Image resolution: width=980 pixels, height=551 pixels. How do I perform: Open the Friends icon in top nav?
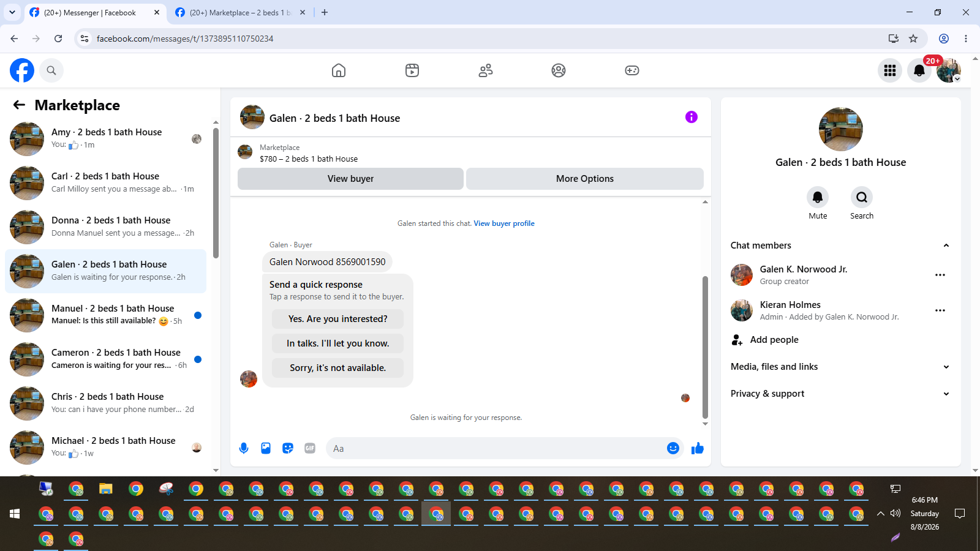(486, 70)
